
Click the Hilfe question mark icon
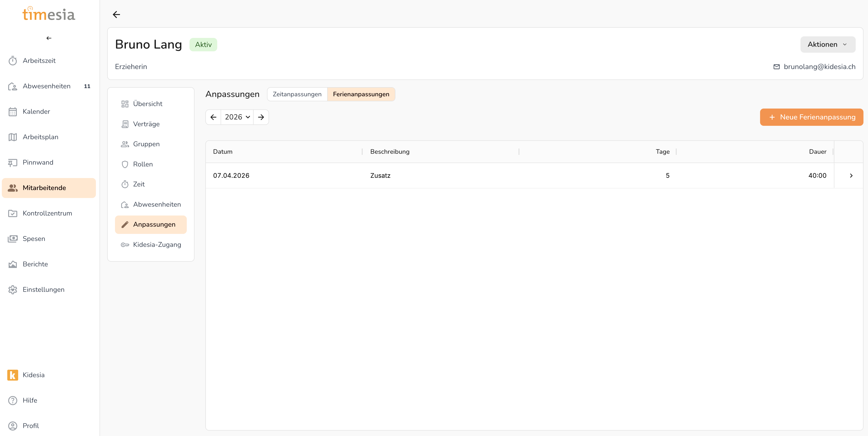(12, 400)
